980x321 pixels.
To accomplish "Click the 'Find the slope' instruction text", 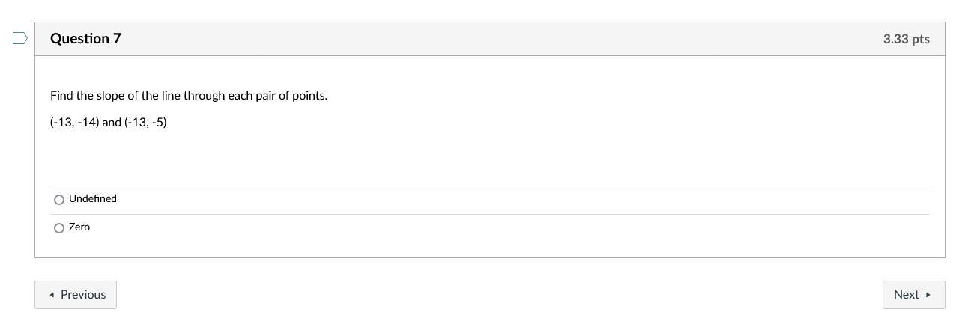I will click(x=188, y=96).
